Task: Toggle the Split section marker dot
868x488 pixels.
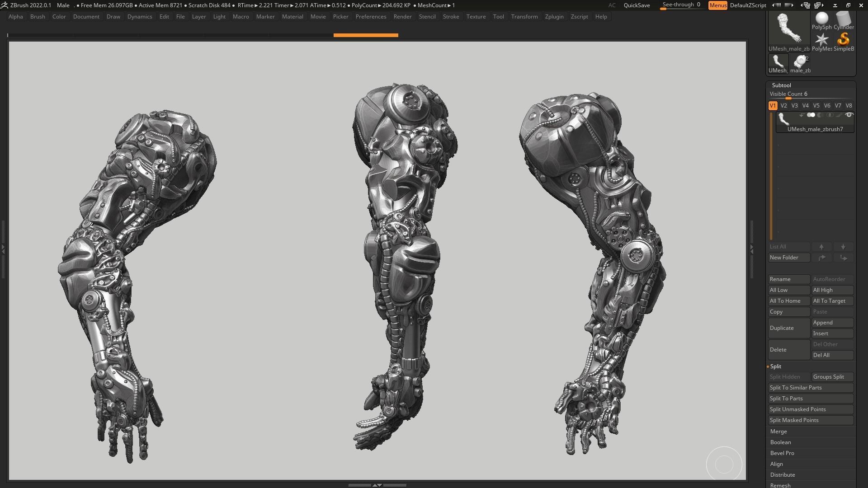Action: (769, 366)
